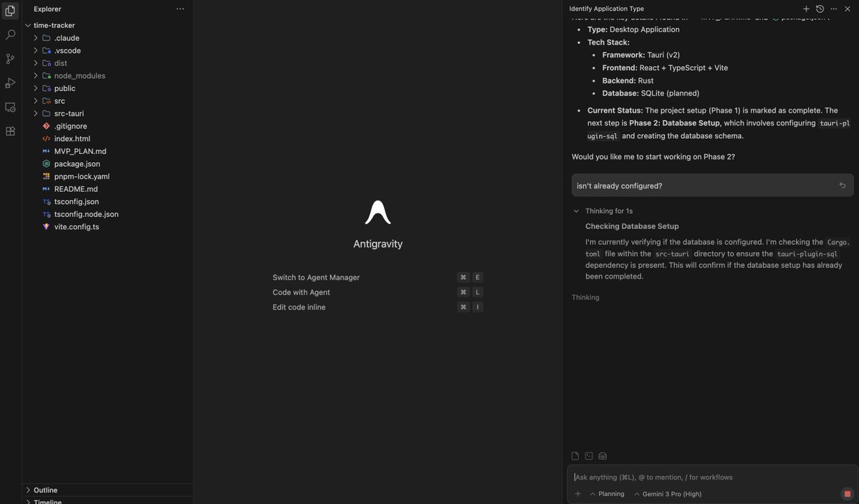Click the Explorer panel title
The width and height of the screenshot is (859, 504).
click(47, 9)
